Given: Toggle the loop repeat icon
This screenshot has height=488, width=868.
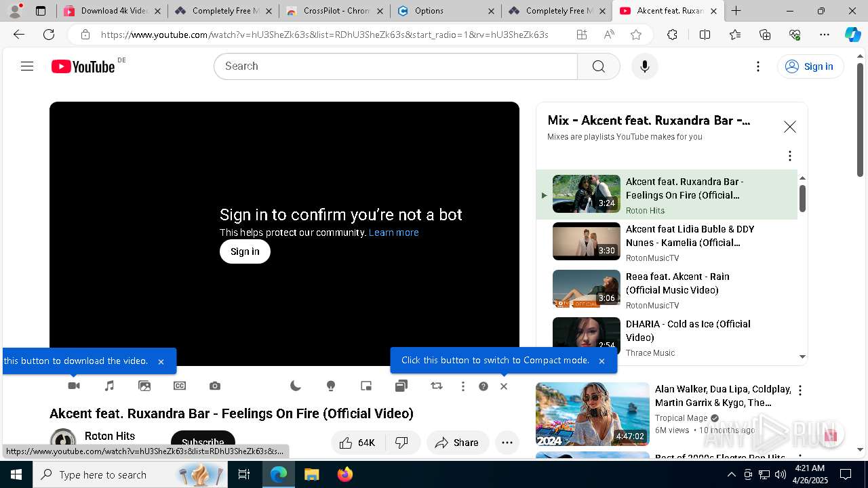Looking at the screenshot, I should click(x=437, y=386).
